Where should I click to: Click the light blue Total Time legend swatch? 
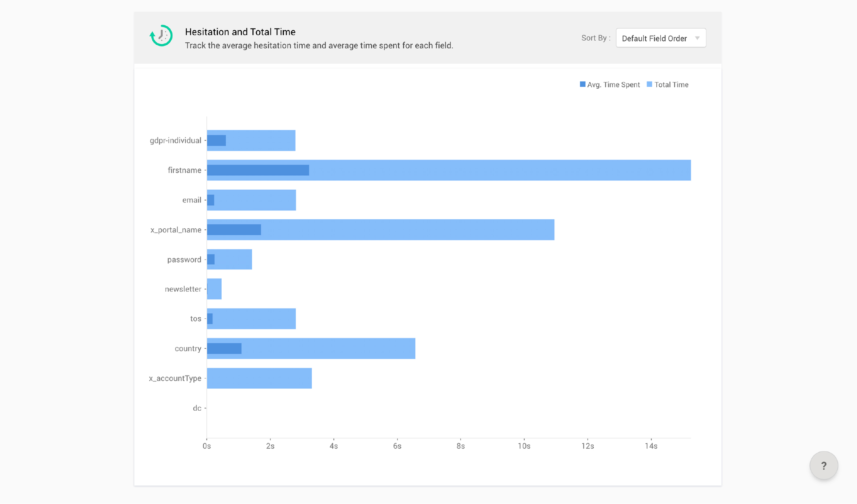(x=649, y=85)
